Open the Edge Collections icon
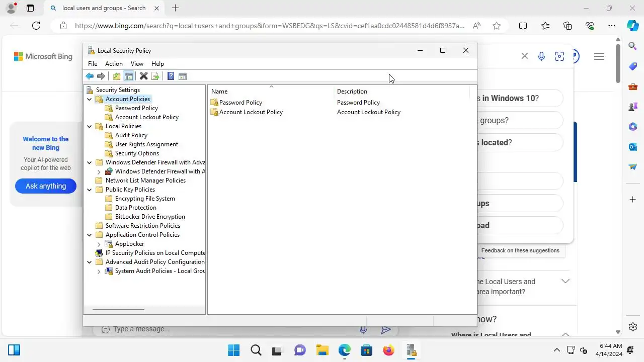 pyautogui.click(x=568, y=26)
